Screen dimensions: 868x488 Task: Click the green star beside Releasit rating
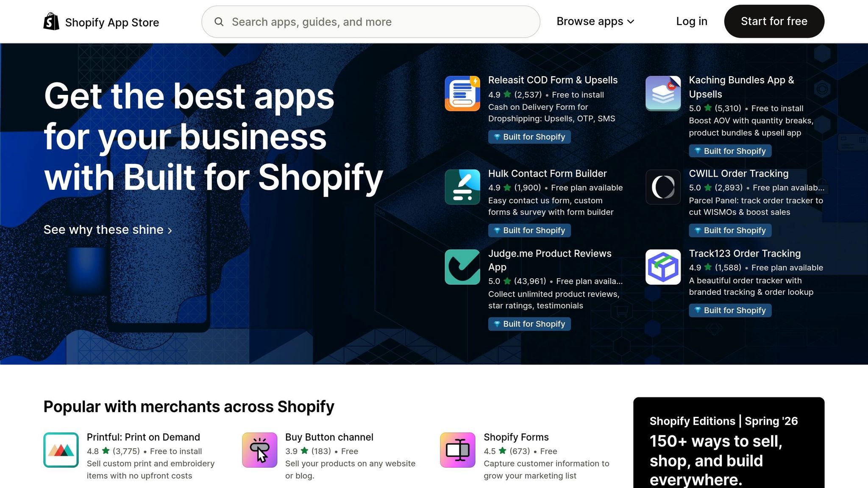[507, 94]
